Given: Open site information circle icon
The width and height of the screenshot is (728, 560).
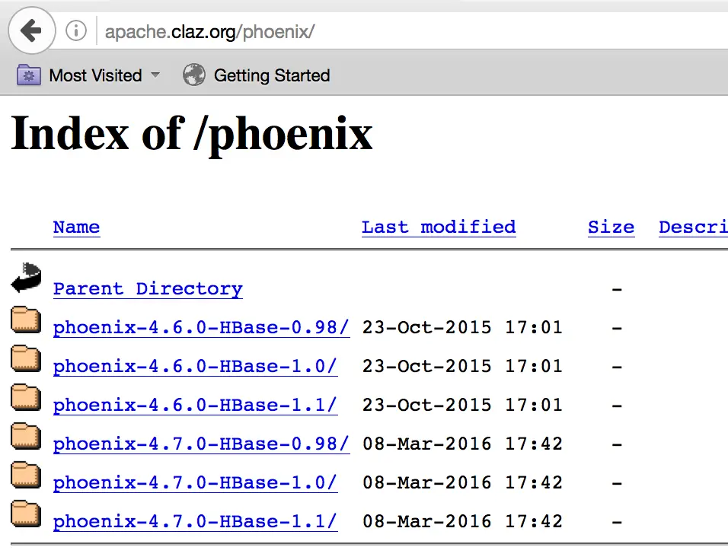Looking at the screenshot, I should pos(75,31).
